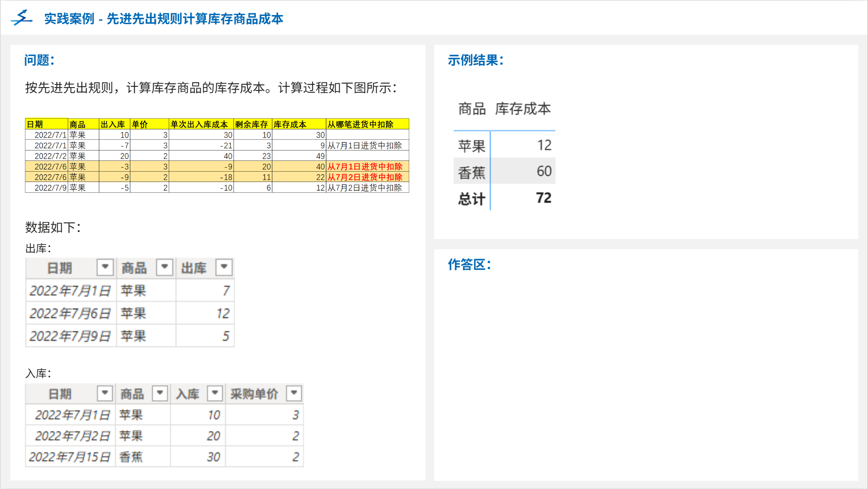Click red text 从7月1日进货中扣除

click(365, 166)
